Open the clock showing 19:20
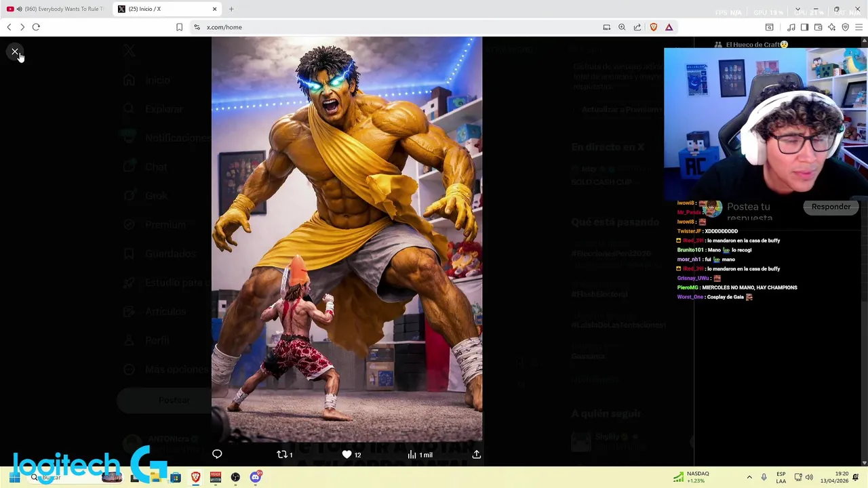 [x=833, y=477]
